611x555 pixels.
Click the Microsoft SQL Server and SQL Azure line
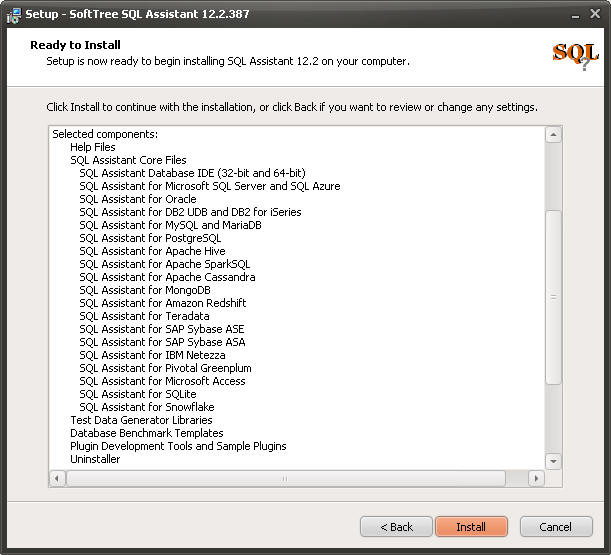(x=210, y=186)
